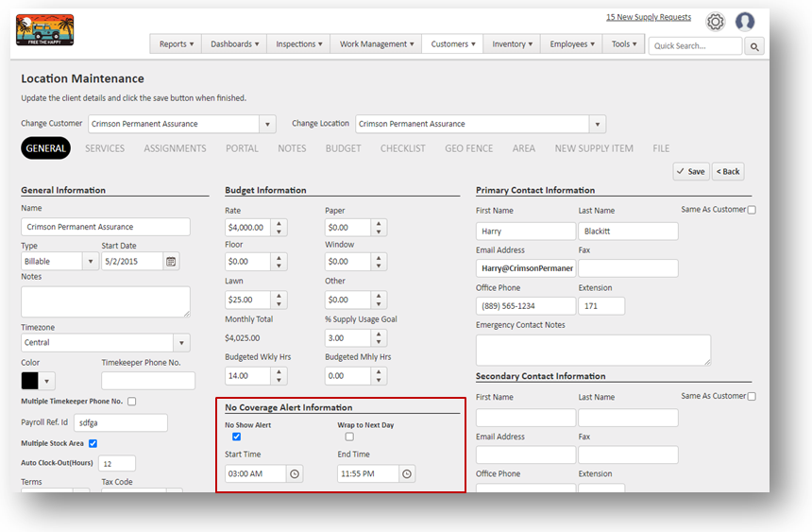Switch to the GEO FENCE tab

[467, 148]
